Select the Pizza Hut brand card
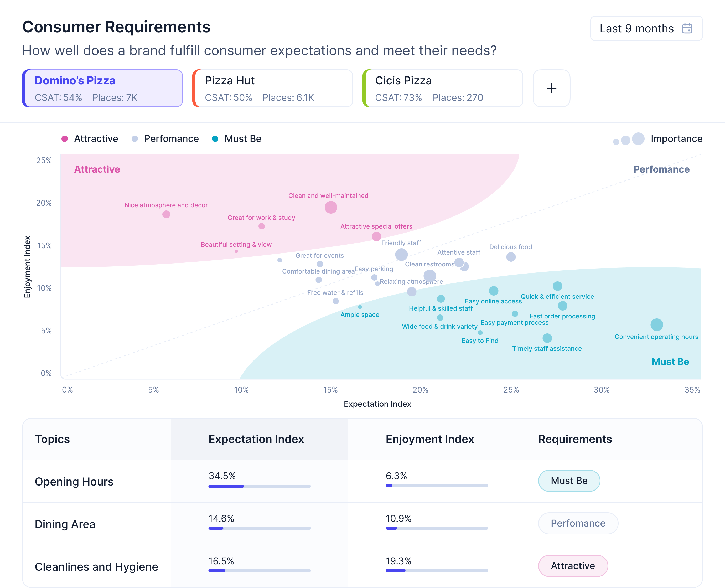Viewport: 725px width, 588px height. point(273,88)
